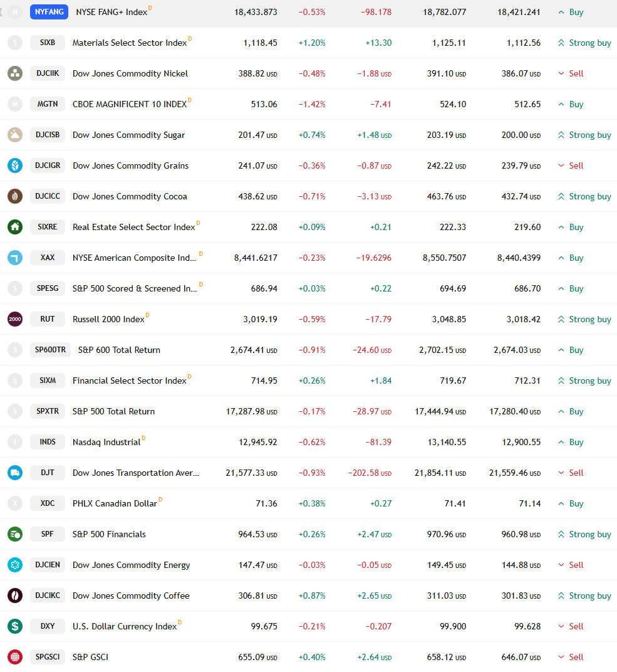Click the SIXB ticker badge

pos(48,43)
